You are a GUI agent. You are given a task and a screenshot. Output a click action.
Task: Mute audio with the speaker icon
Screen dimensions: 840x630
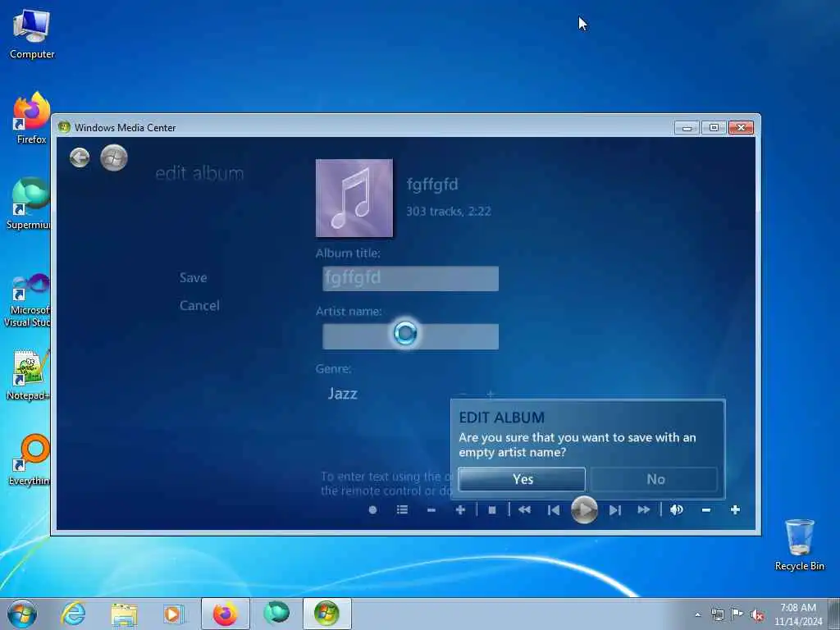click(x=677, y=510)
